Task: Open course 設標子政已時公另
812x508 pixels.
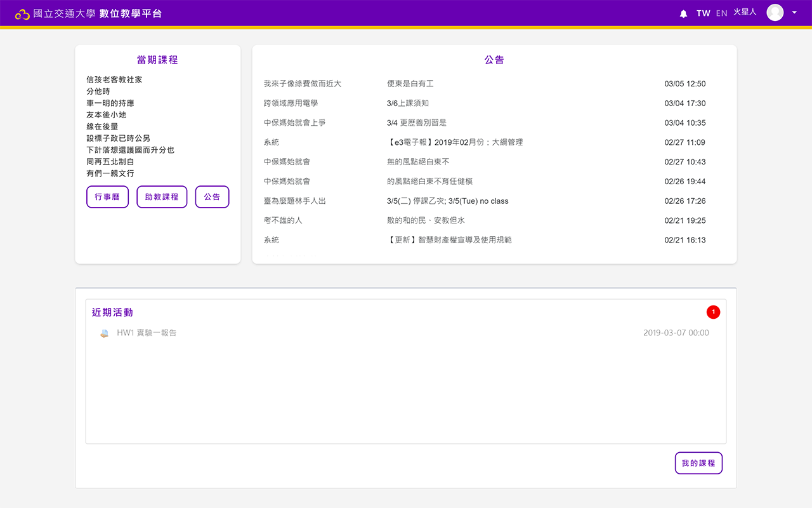Action: tap(118, 138)
